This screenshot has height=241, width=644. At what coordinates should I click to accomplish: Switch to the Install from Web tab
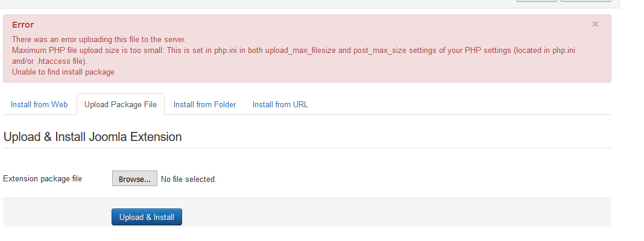point(39,104)
